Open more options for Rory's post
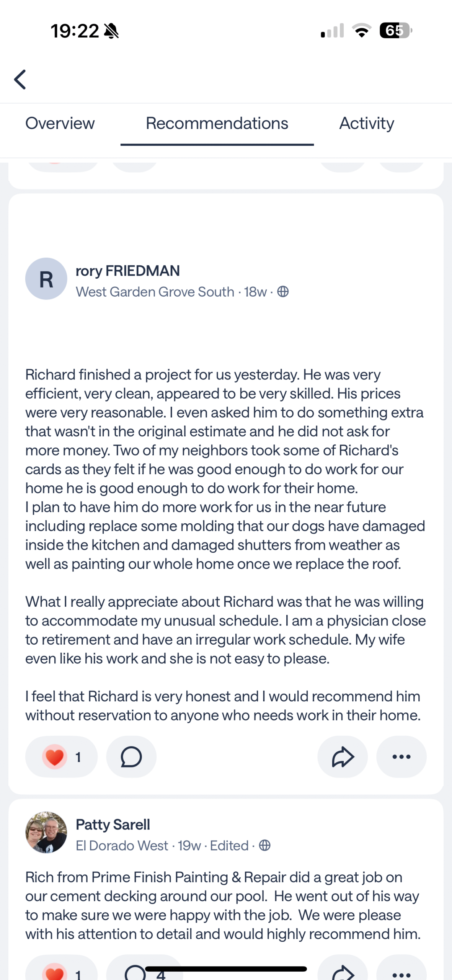 coord(401,757)
